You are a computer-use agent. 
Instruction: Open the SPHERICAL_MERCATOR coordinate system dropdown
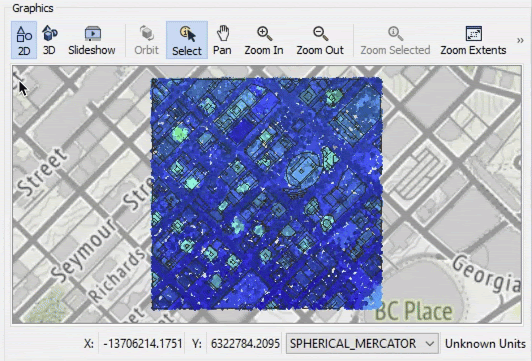362,343
